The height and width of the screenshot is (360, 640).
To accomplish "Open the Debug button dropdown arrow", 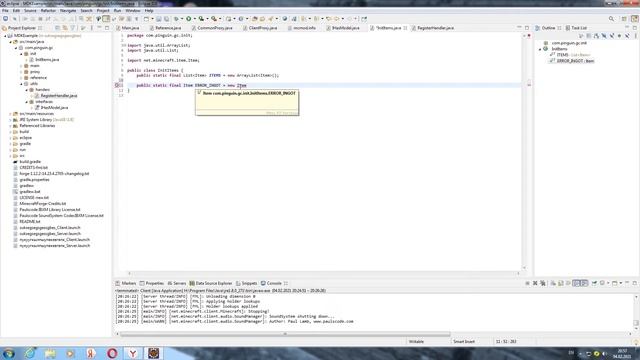I will [x=182, y=19].
